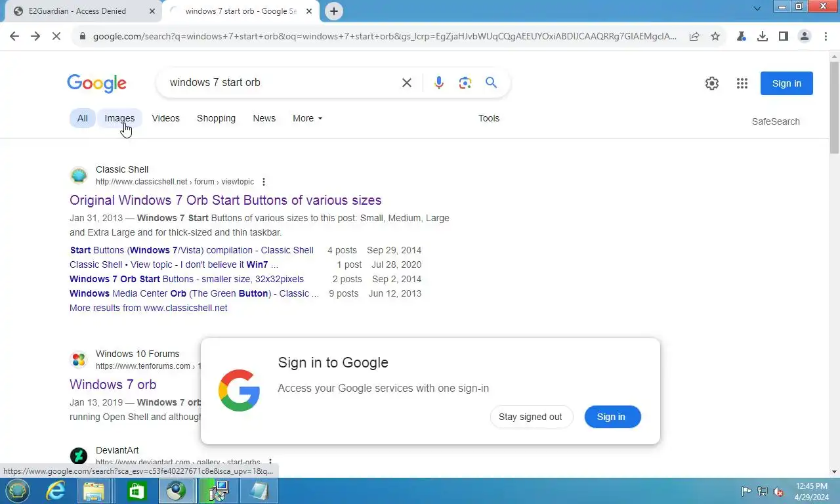Open the search Tools options
This screenshot has height=504, width=840.
pyautogui.click(x=489, y=118)
